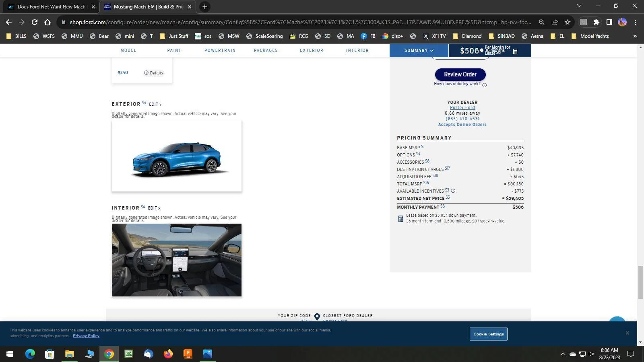Go to the Paint step

[174, 50]
